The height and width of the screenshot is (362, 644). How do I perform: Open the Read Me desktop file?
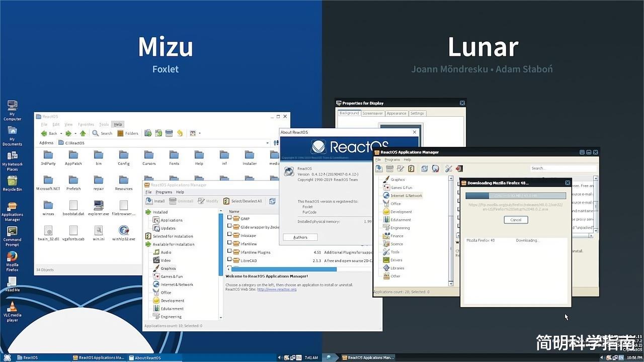(12, 284)
